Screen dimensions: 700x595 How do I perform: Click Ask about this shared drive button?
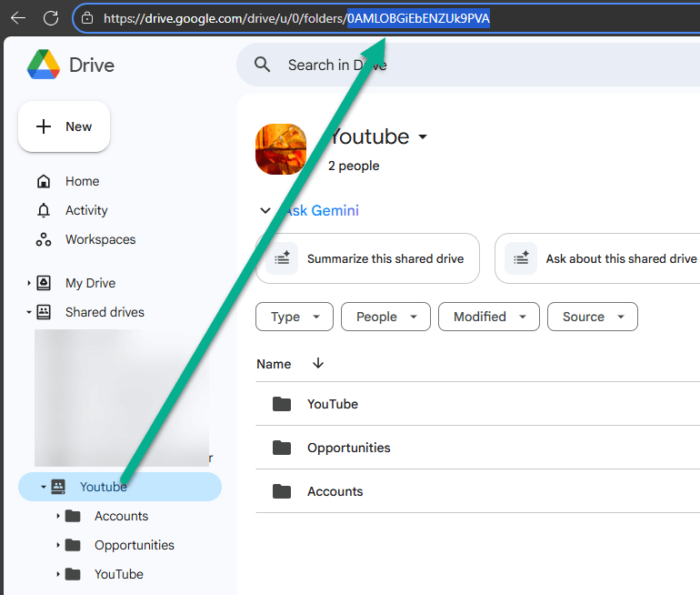click(598, 258)
